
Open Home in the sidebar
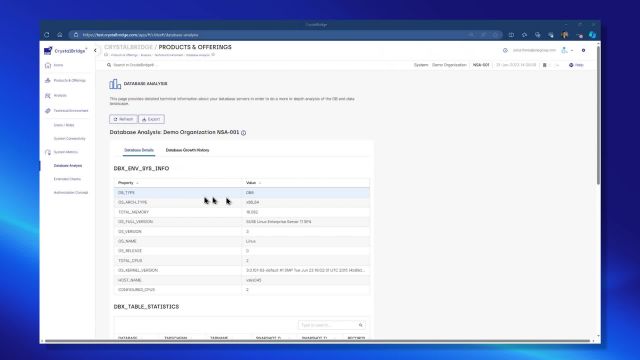[x=58, y=65]
